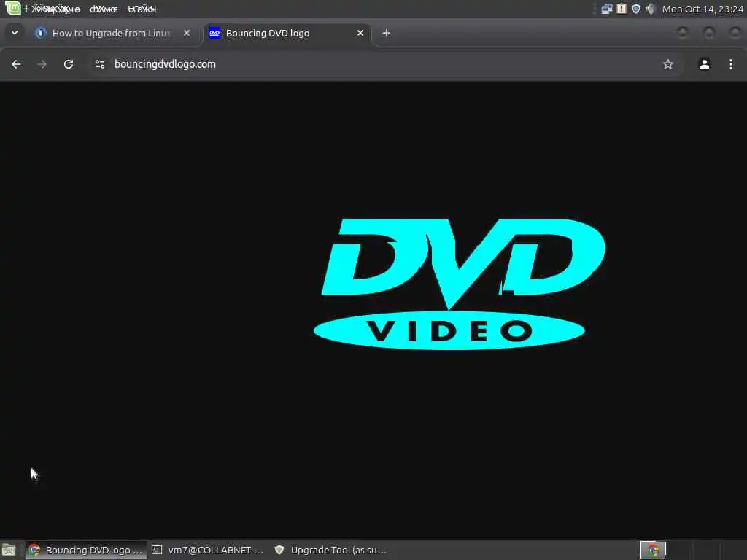747x560 pixels.
Task: Switch to vm7@COLLABNET terminal taskbar window
Action: coord(208,550)
